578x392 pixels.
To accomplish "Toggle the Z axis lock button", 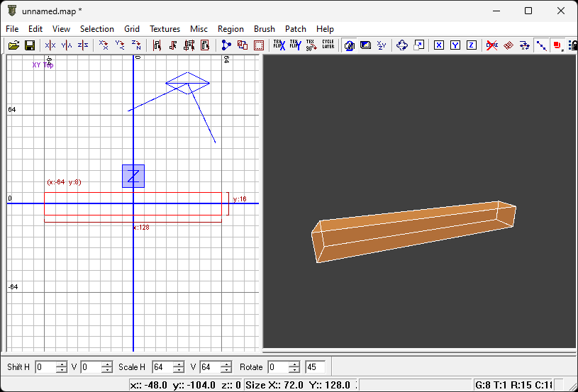I will pyautogui.click(x=472, y=45).
